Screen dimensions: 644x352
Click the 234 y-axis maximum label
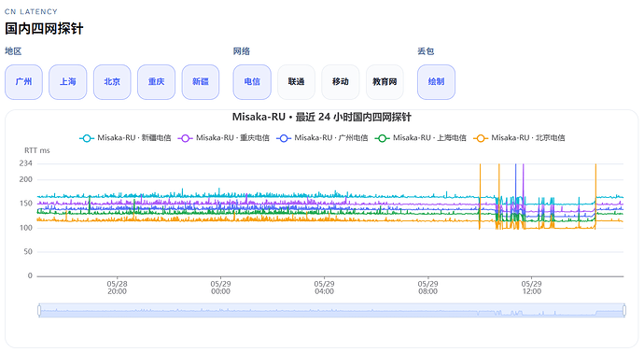coord(25,163)
